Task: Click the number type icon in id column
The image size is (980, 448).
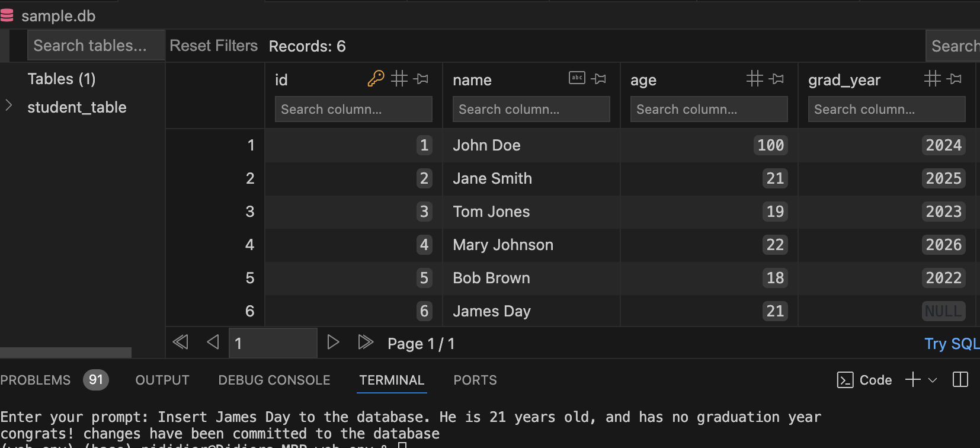Action: tap(399, 78)
